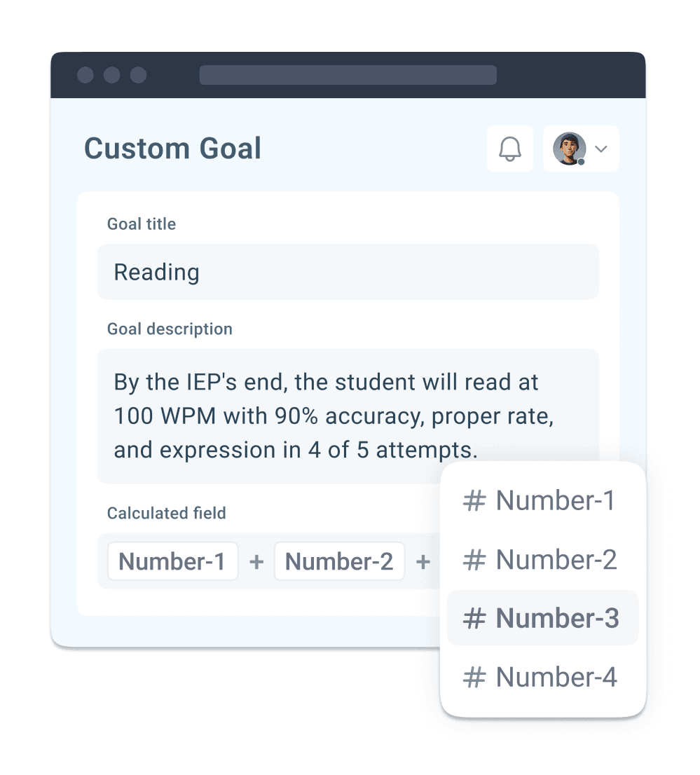Pick highlighted Number-3 from the dropdown list

coord(542,618)
